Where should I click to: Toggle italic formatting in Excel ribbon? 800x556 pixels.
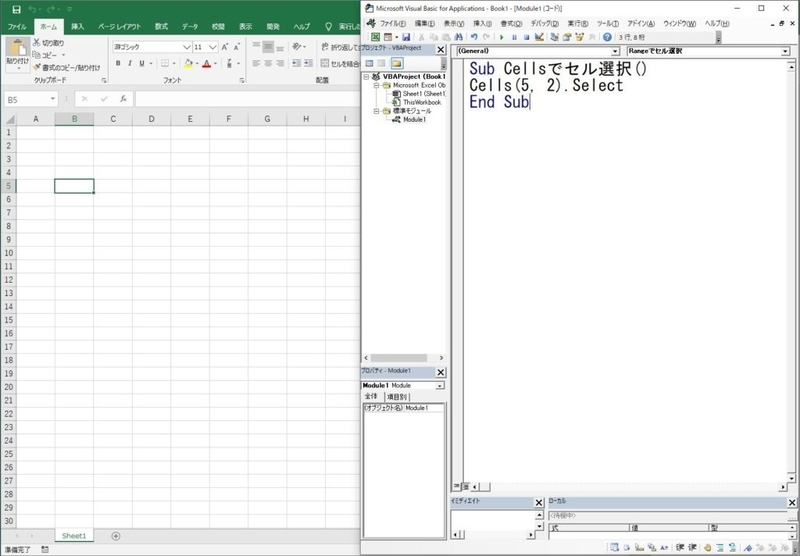(130, 63)
